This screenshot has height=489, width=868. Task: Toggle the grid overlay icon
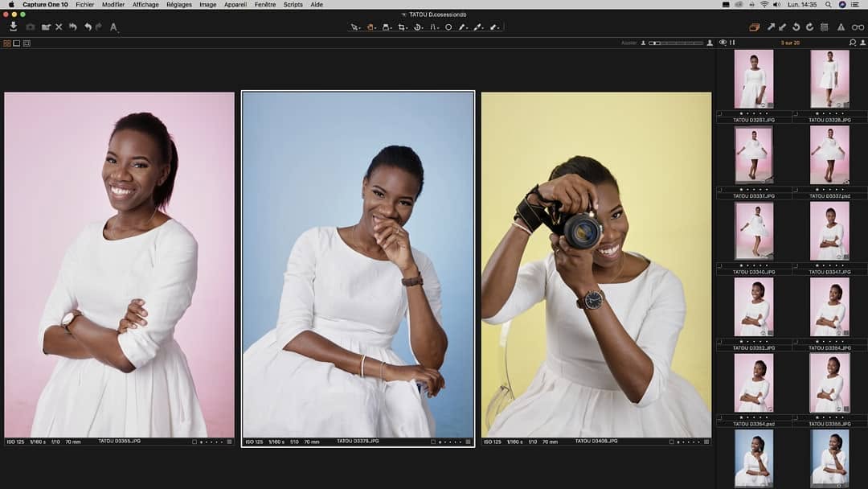pyautogui.click(x=825, y=27)
